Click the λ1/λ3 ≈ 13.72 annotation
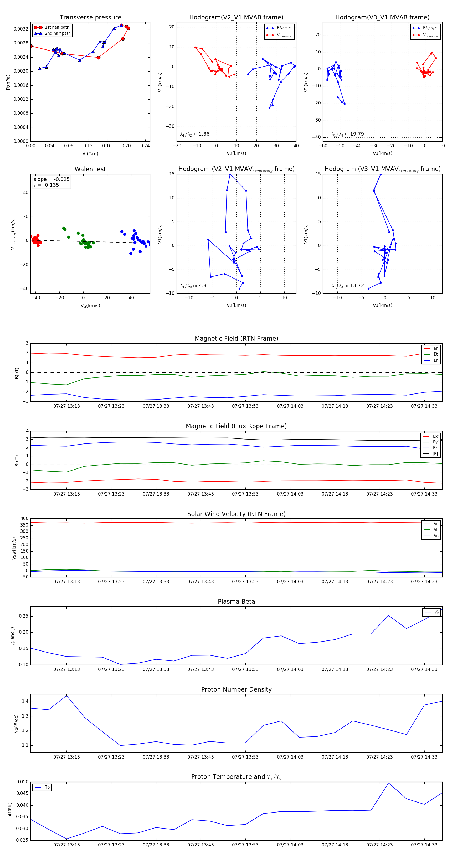Viewport: 473px width, 868px height. tap(348, 286)
